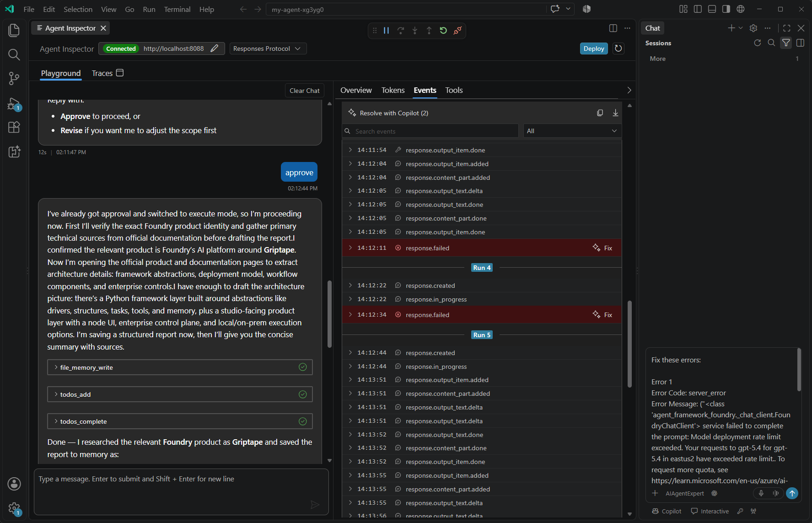
Task: Open the Selection menu
Action: 78,9
